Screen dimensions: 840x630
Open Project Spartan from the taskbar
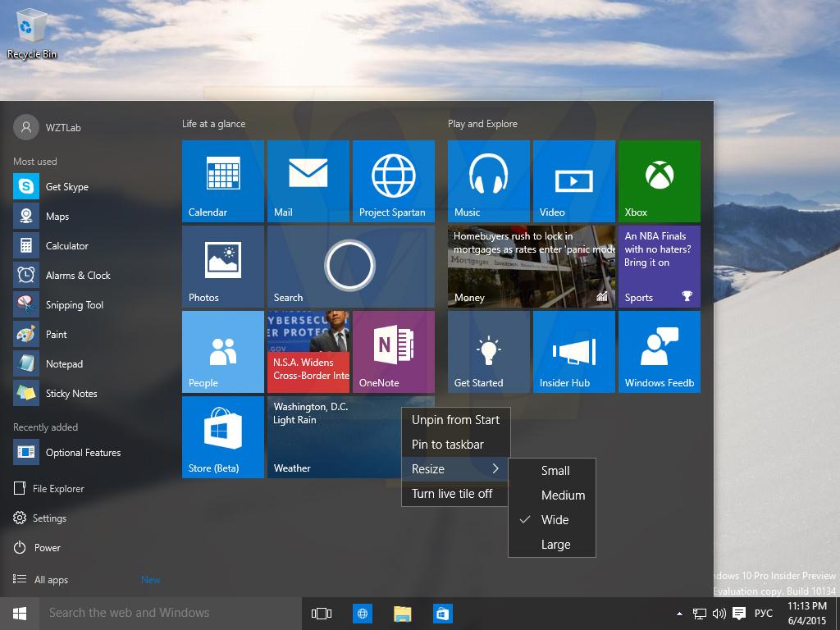[x=362, y=614]
